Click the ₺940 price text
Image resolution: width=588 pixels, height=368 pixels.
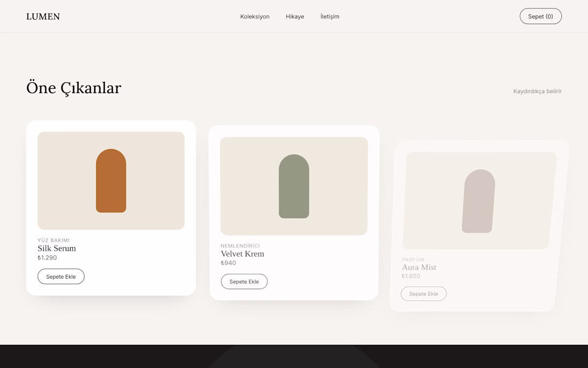228,263
